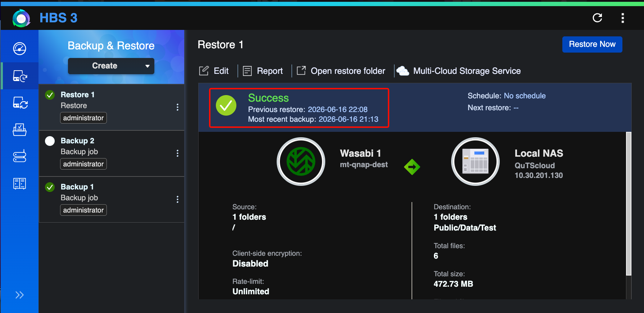This screenshot has width=644, height=313.
Task: Click the green direction arrow between source and destination
Action: pyautogui.click(x=412, y=167)
